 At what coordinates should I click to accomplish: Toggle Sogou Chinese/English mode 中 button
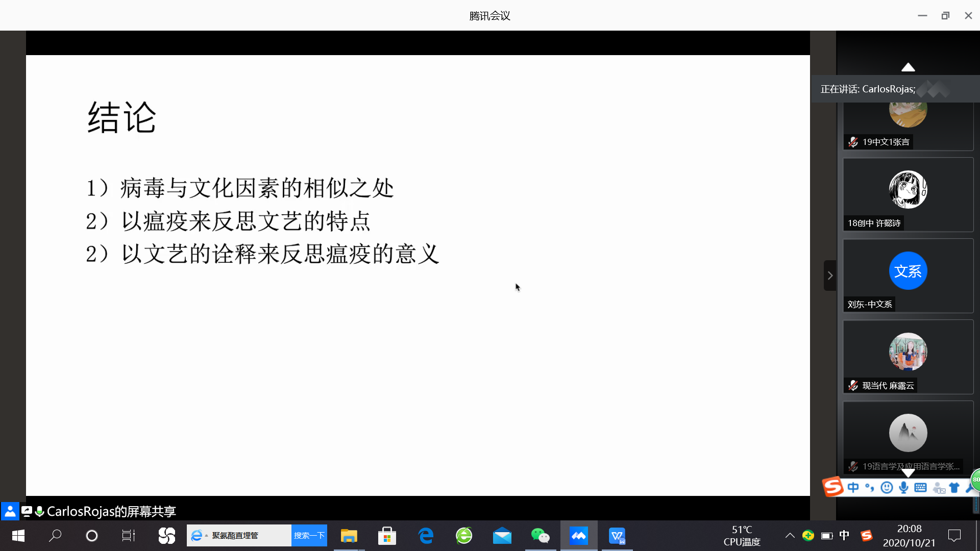coord(853,488)
